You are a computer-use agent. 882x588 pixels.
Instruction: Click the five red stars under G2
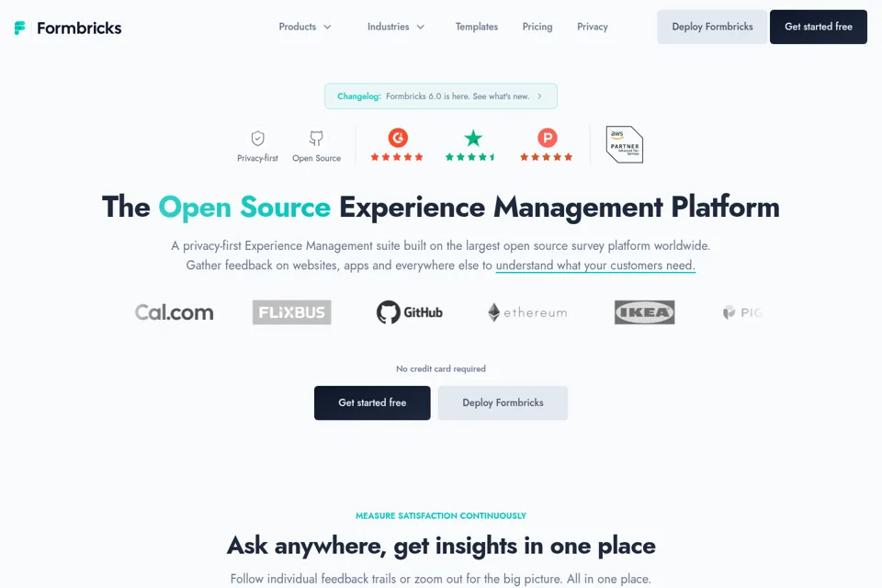coord(397,157)
